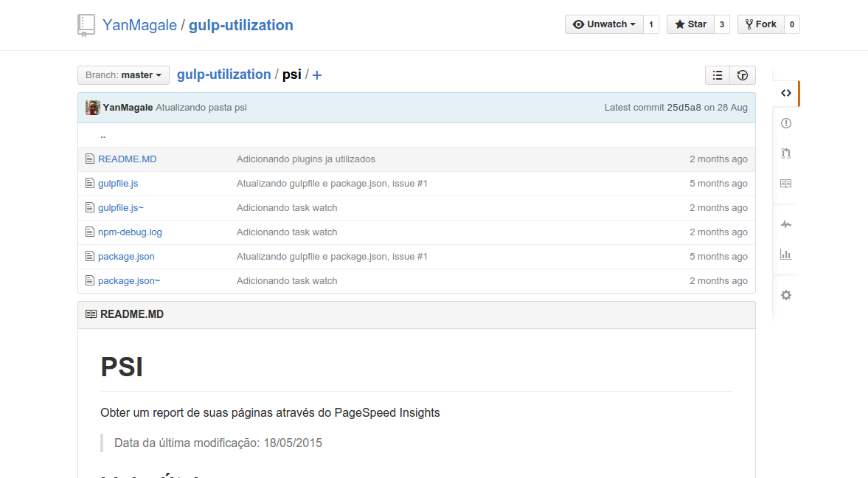Open the Graphs sidebar icon
Viewport: 868px width, 478px height.
786,254
